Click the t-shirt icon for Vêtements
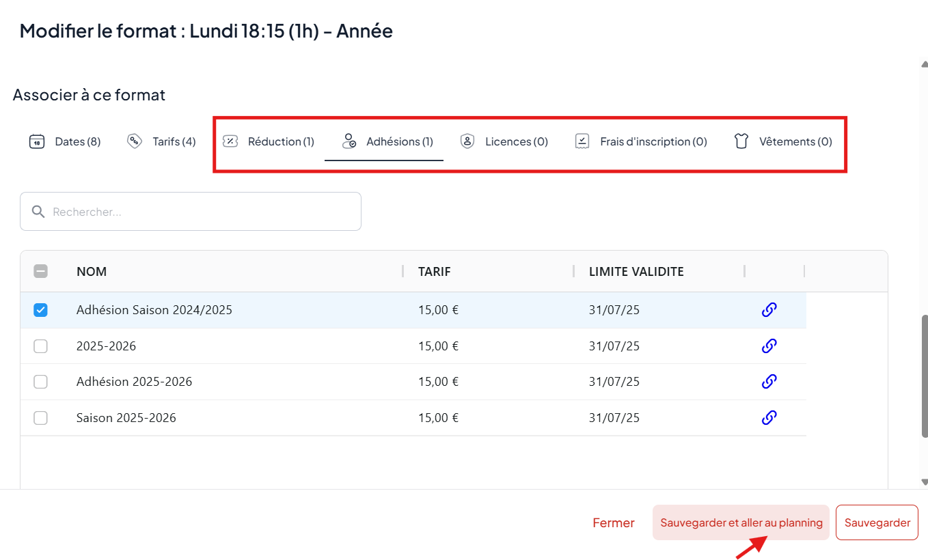Viewport: 928px width, 560px height. click(x=741, y=141)
